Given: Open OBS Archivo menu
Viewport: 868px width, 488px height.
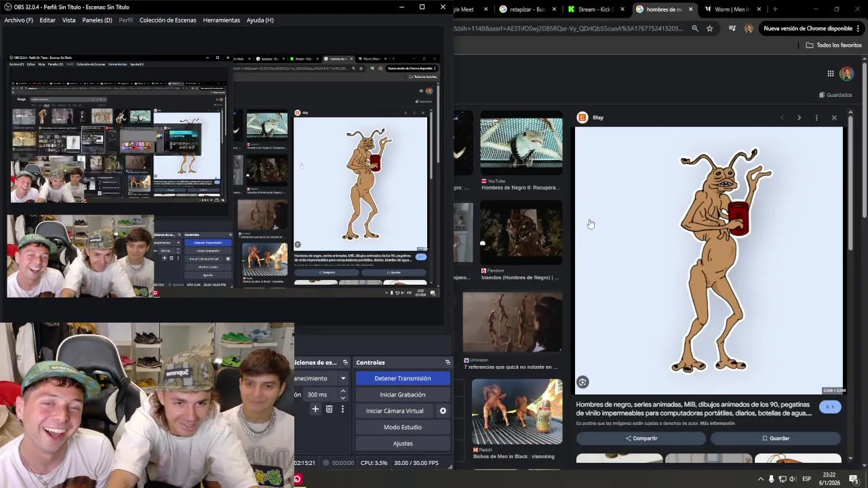Looking at the screenshot, I should [x=18, y=20].
